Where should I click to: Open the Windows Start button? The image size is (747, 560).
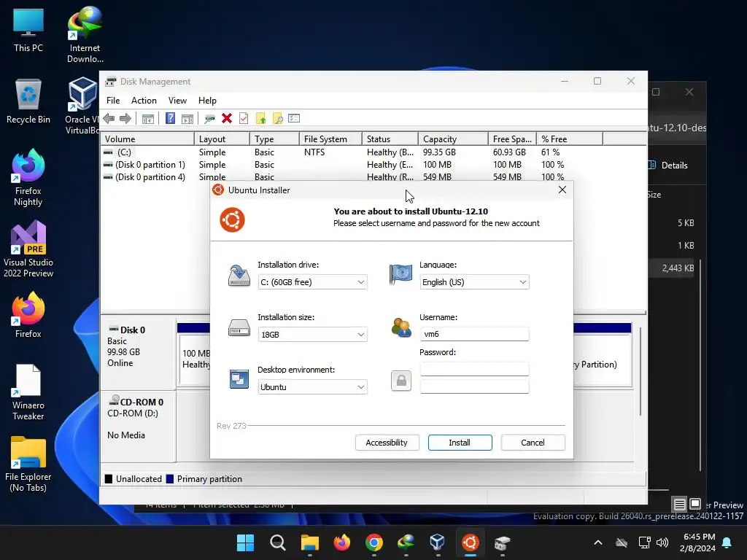[x=245, y=542]
